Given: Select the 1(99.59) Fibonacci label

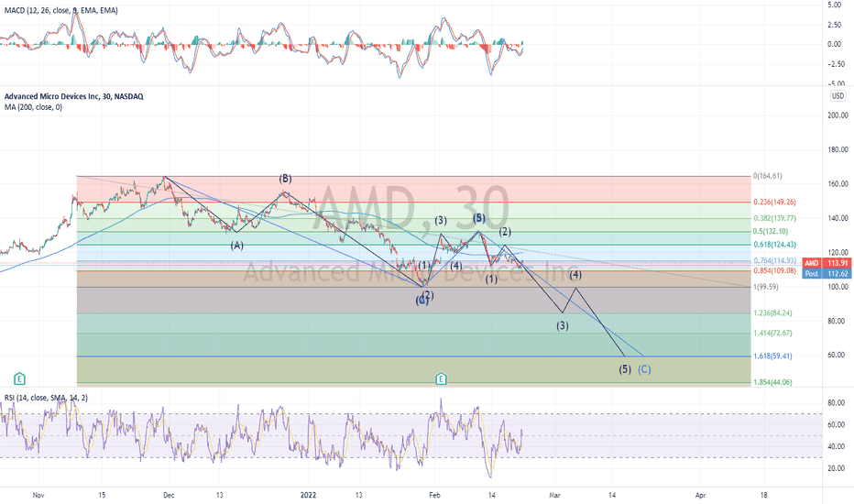Looking at the screenshot, I should [766, 287].
